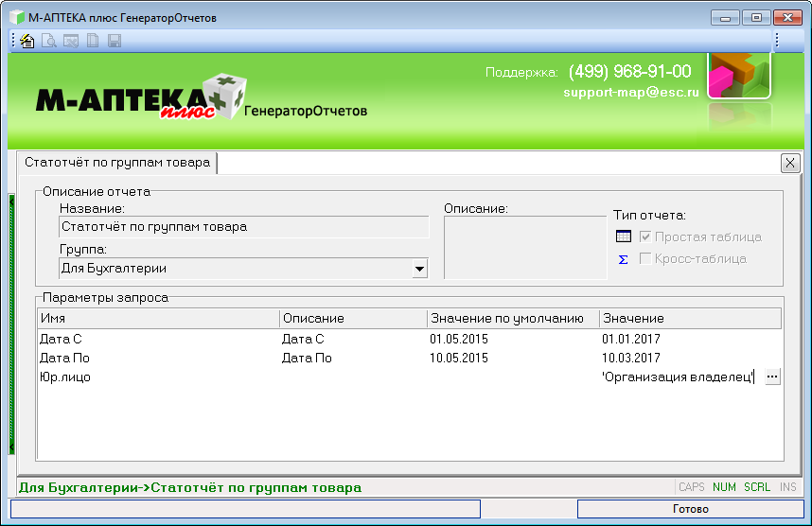The width and height of the screenshot is (812, 526).
Task: Click the save floppy disk toolbar icon
Action: [x=115, y=41]
